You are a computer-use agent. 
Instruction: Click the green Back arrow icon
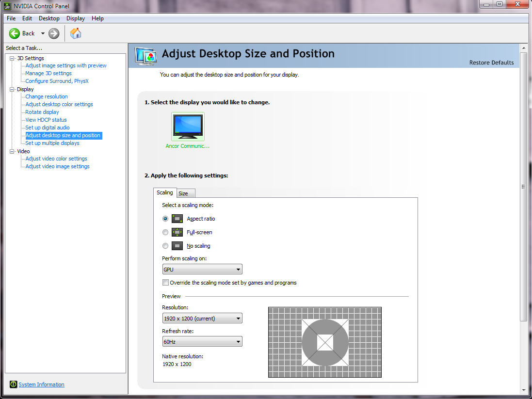coord(14,33)
